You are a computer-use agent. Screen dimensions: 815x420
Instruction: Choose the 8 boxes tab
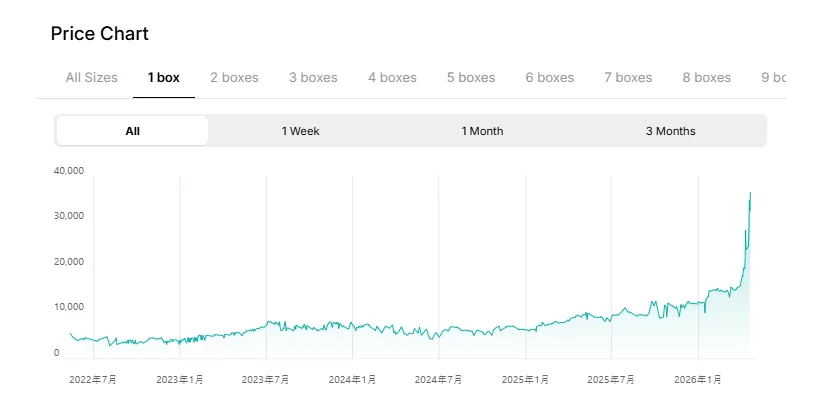point(707,77)
